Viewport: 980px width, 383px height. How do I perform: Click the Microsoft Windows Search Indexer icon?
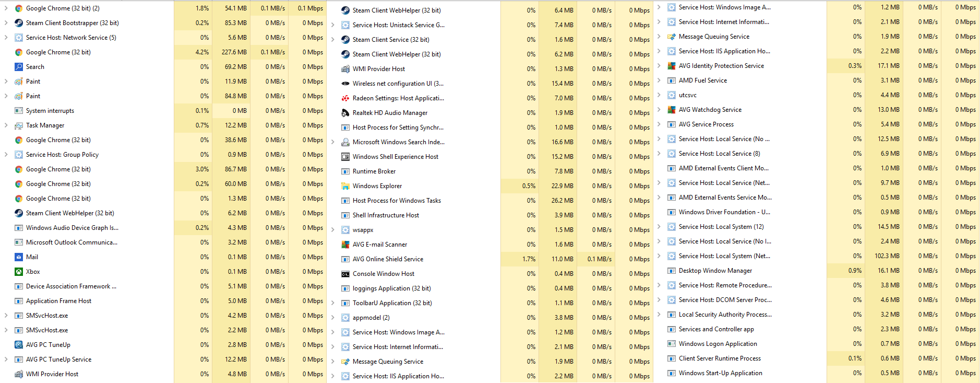pyautogui.click(x=345, y=142)
